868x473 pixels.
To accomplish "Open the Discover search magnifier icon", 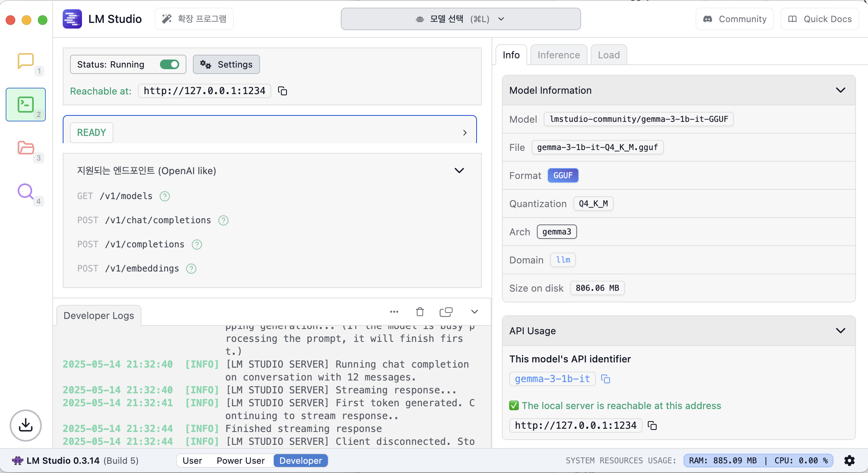I will pos(25,191).
